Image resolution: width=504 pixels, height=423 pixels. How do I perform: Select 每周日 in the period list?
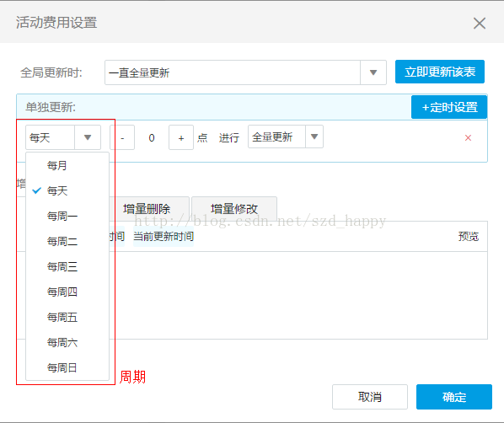click(67, 367)
